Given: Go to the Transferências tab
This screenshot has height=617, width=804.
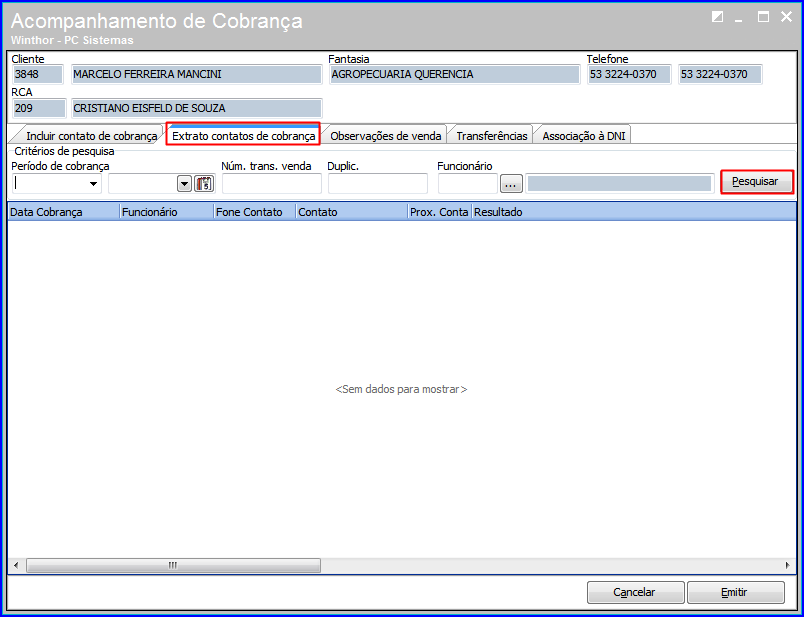Looking at the screenshot, I should coord(492,136).
